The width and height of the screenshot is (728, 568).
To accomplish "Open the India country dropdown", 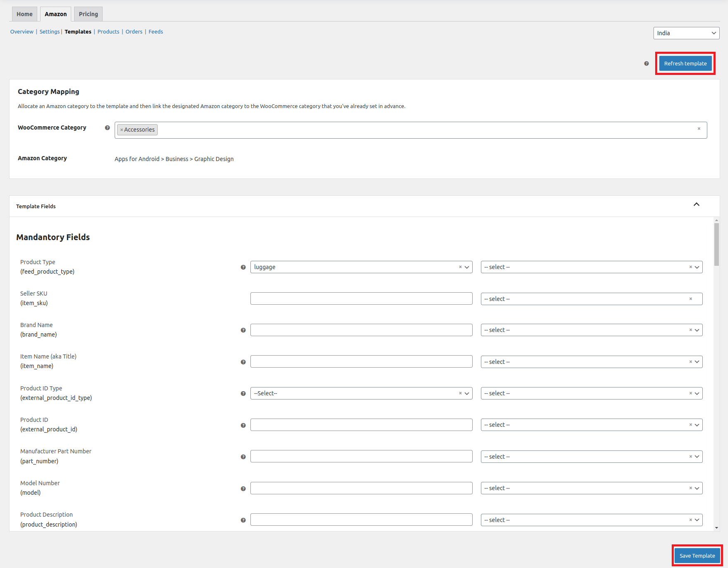I will click(x=686, y=33).
